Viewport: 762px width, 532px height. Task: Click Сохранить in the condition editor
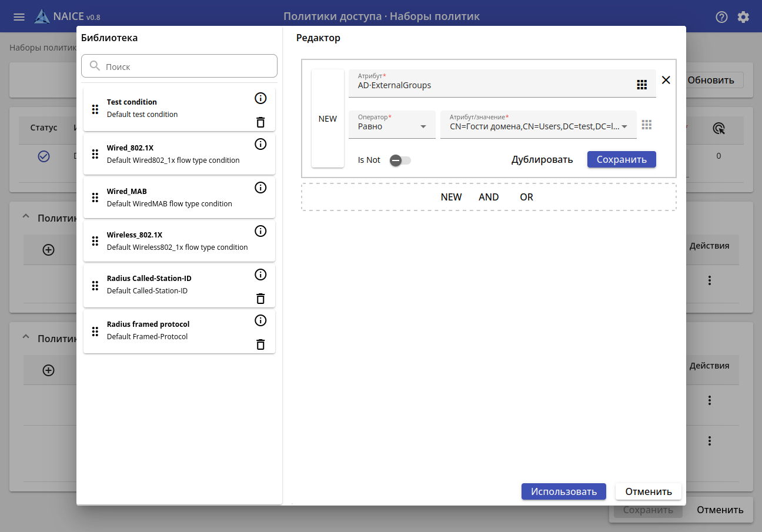[x=621, y=159]
